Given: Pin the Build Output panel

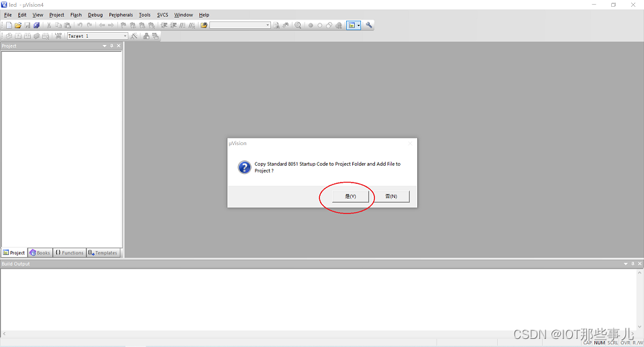Looking at the screenshot, I should (x=633, y=264).
